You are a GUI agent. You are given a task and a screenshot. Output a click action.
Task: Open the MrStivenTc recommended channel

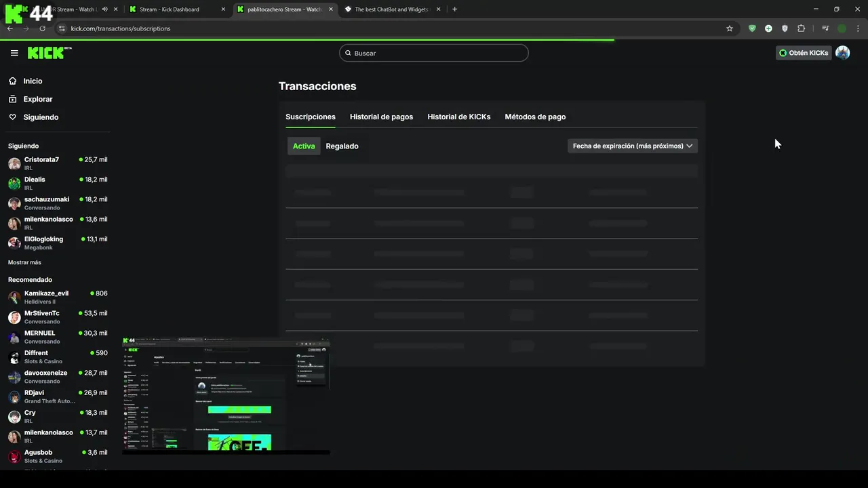click(58, 317)
